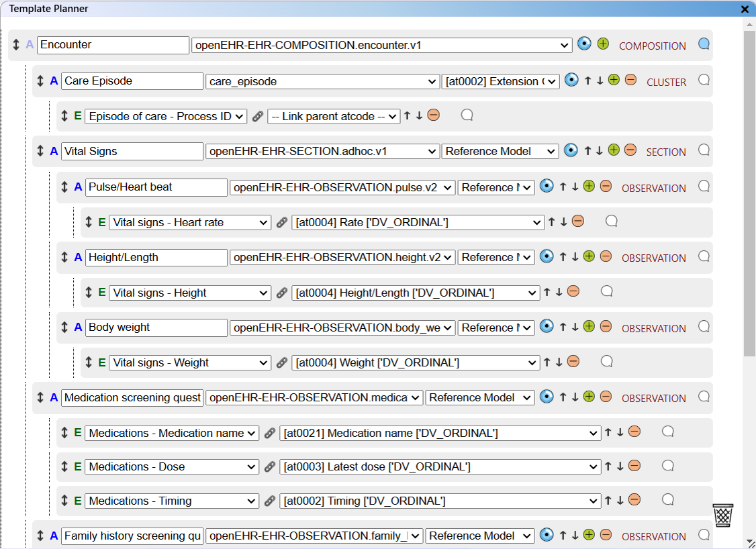The width and height of the screenshot is (756, 549).
Task: Click orange minus icon on Care Episode row
Action: click(x=630, y=80)
